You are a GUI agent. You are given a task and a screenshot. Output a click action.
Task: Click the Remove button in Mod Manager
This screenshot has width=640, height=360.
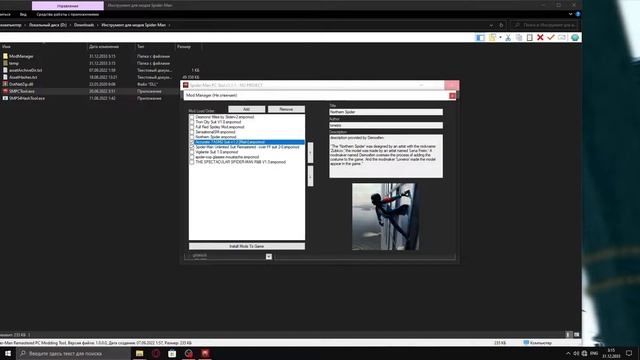[286, 109]
